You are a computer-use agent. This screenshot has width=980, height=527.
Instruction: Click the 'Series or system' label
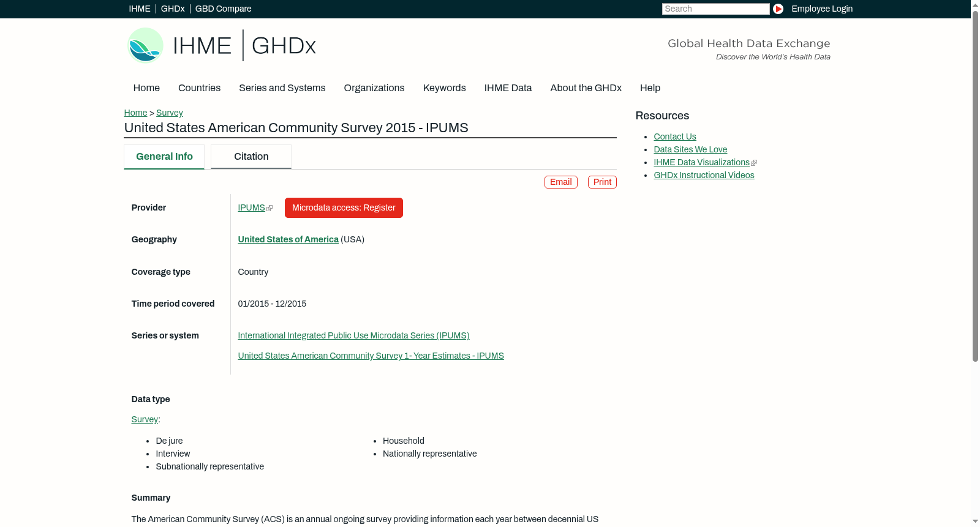(165, 336)
